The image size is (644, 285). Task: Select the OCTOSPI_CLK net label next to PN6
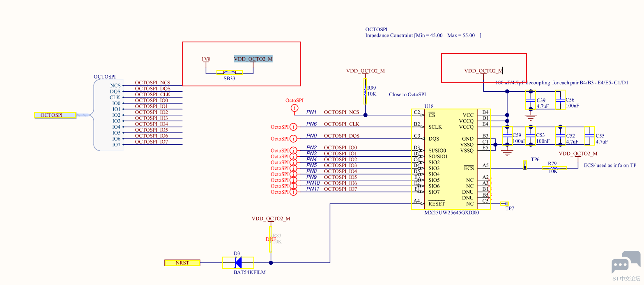click(x=342, y=124)
